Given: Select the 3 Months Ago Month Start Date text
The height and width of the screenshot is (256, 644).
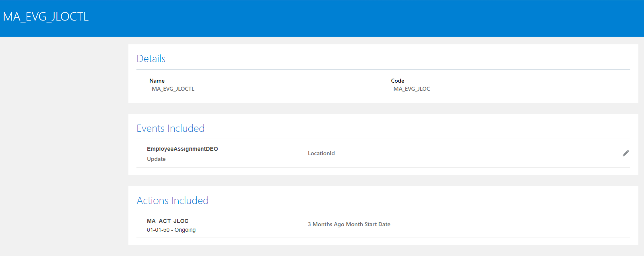Looking at the screenshot, I should [349, 224].
